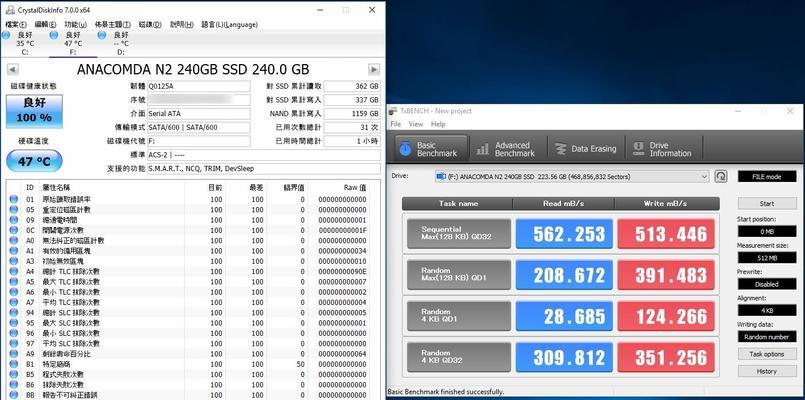Image resolution: width=805 pixels, height=400 pixels.
Task: Open the 編輯(E) menu in CrystalDiskInfo
Action: 45,24
